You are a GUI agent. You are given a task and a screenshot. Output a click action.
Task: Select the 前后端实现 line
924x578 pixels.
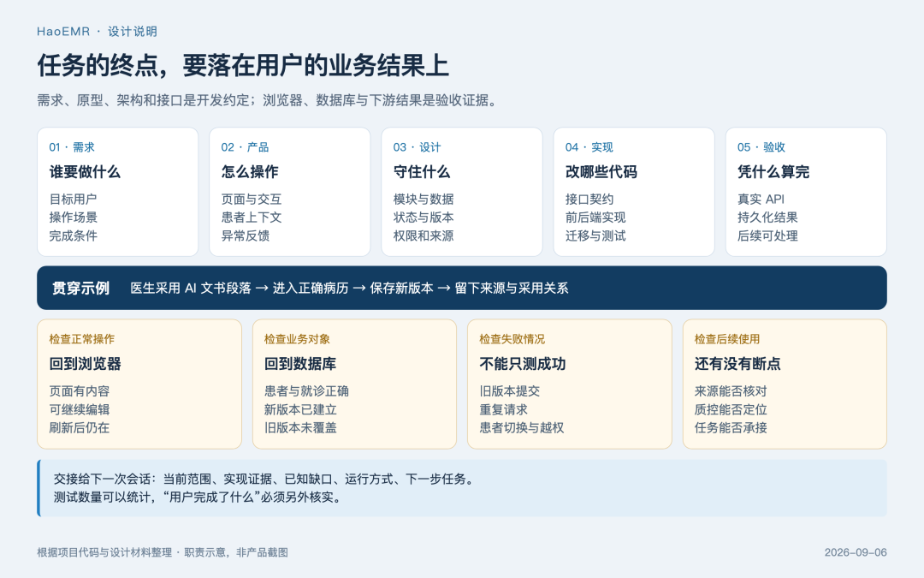(x=595, y=217)
